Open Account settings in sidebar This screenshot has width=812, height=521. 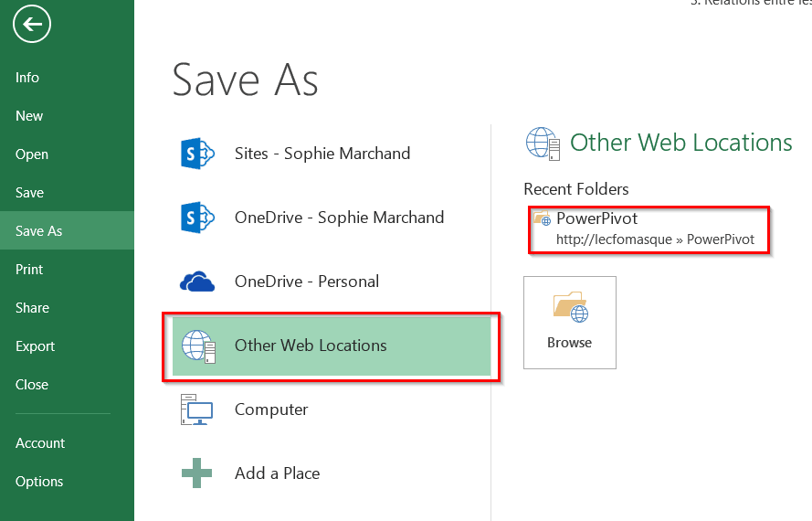[x=40, y=443]
